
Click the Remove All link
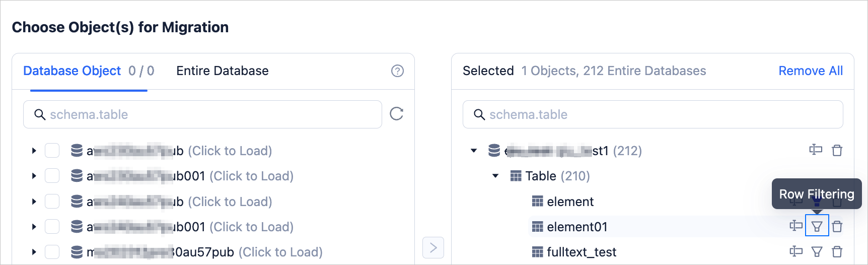point(810,71)
